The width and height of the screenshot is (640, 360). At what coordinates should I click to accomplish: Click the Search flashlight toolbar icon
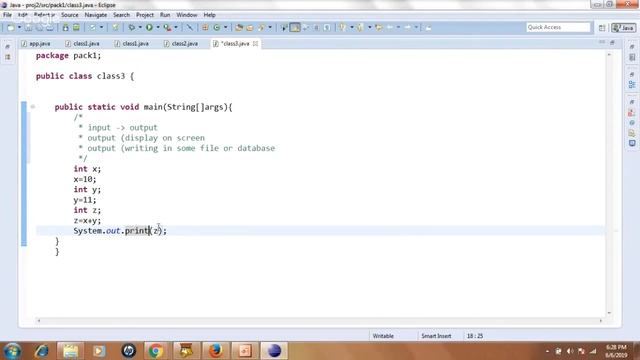[261, 27]
